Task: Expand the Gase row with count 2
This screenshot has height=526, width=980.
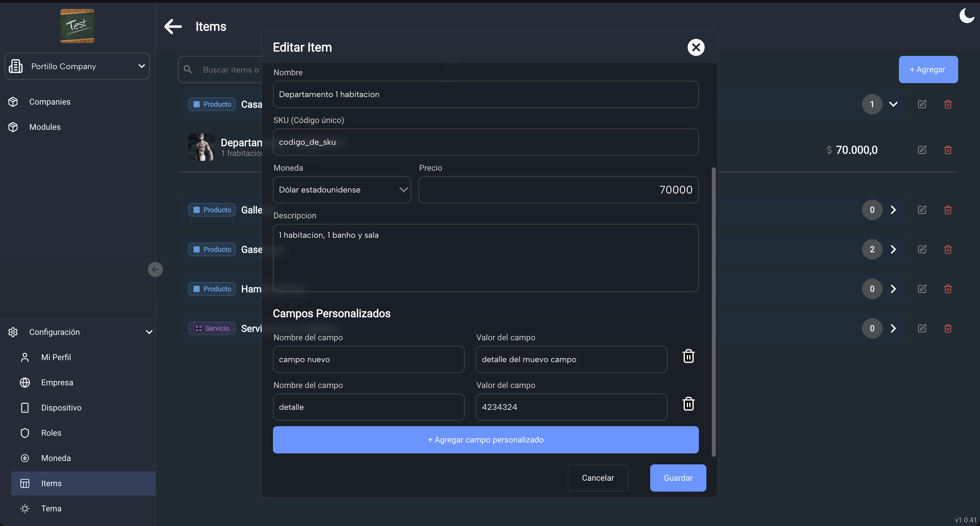Action: tap(893, 249)
